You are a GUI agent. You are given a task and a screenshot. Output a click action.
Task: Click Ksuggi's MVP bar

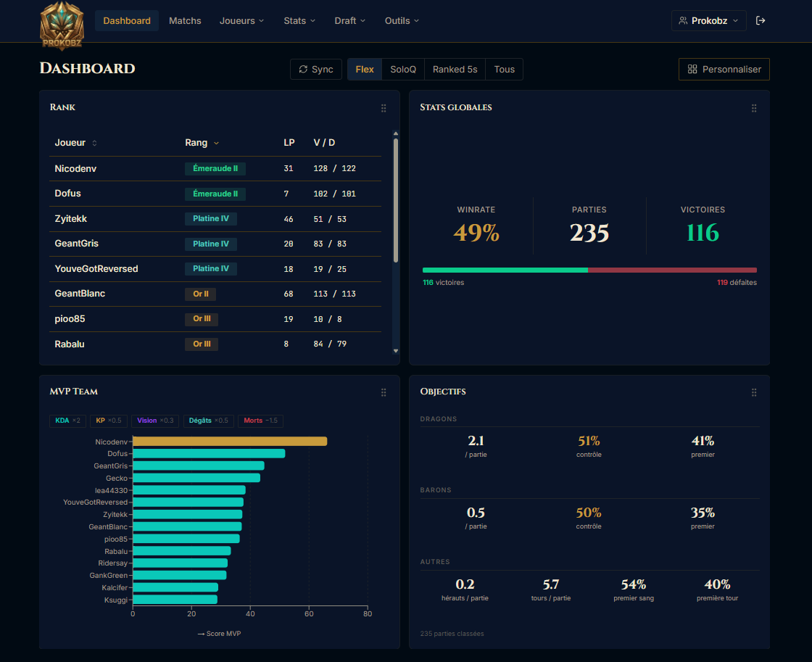coord(175,600)
